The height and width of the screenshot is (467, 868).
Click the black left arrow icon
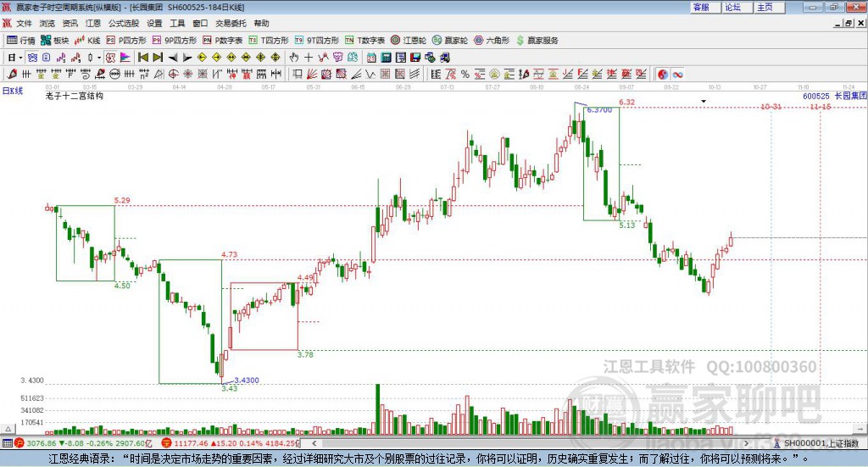point(173,58)
